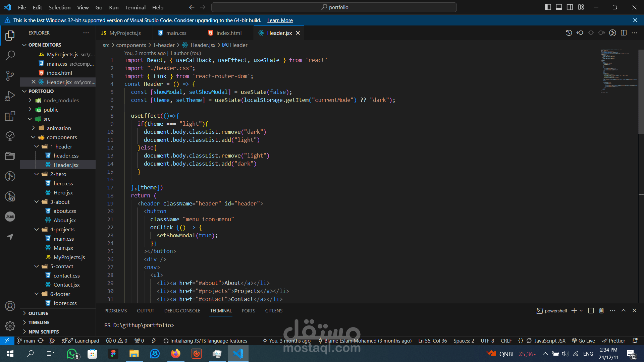Open Run and Debug view
Viewport: 644px width, 362px height.
point(10,96)
